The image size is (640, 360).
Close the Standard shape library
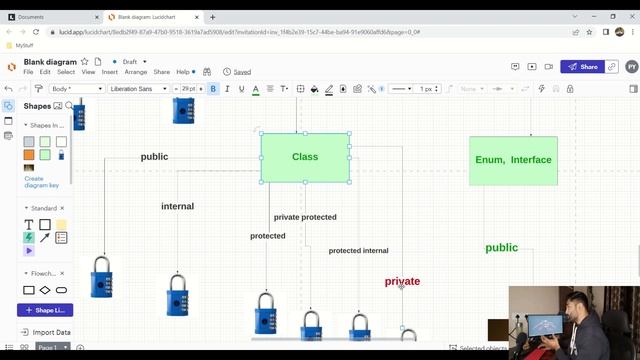[62, 208]
